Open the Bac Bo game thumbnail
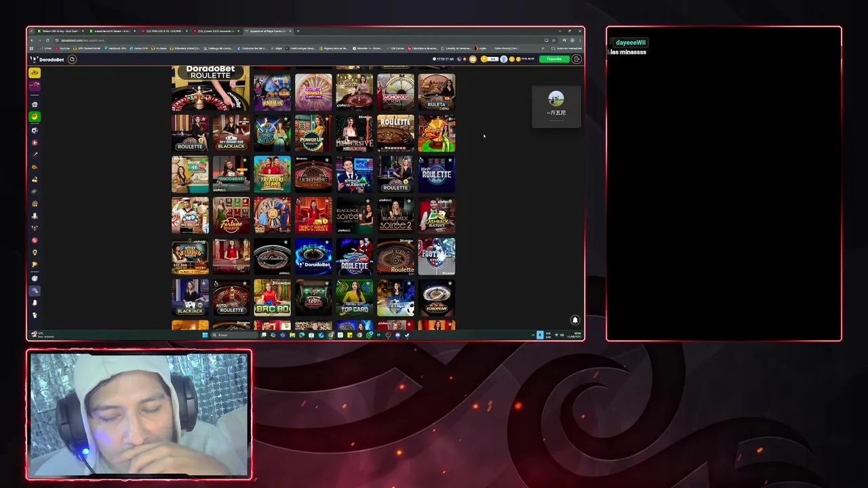 tap(272, 298)
